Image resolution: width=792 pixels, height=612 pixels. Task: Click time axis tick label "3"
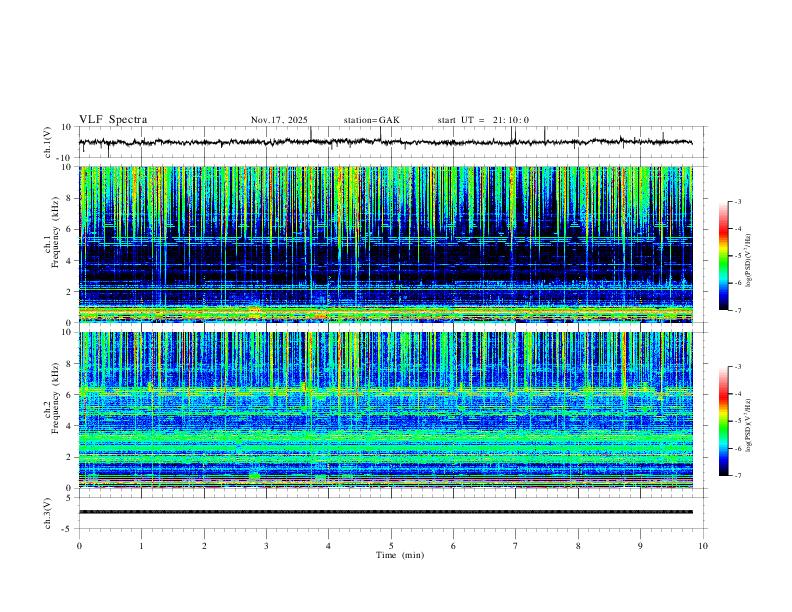pyautogui.click(x=266, y=546)
